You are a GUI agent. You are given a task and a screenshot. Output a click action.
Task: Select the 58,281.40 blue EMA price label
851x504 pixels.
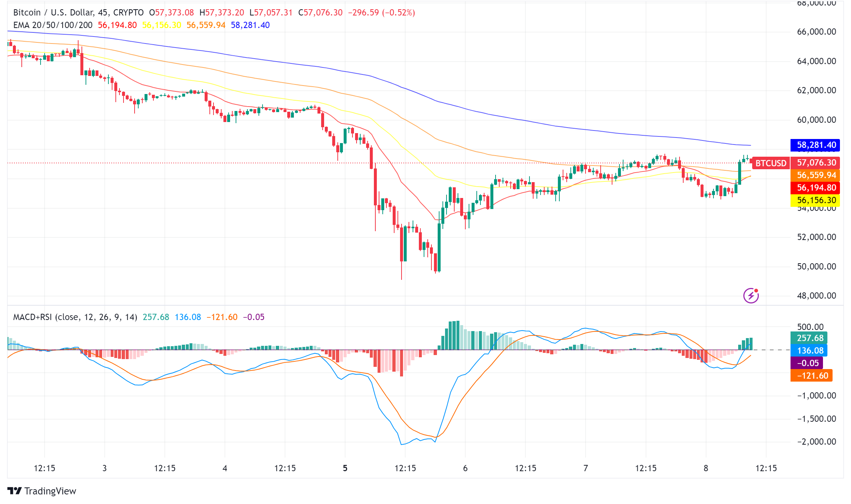(816, 145)
